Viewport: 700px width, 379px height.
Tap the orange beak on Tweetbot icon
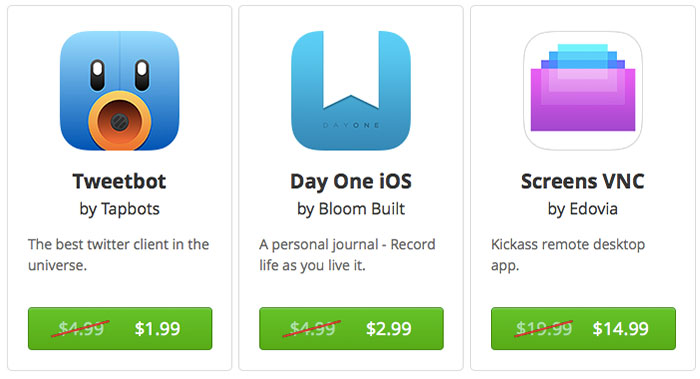[x=120, y=121]
